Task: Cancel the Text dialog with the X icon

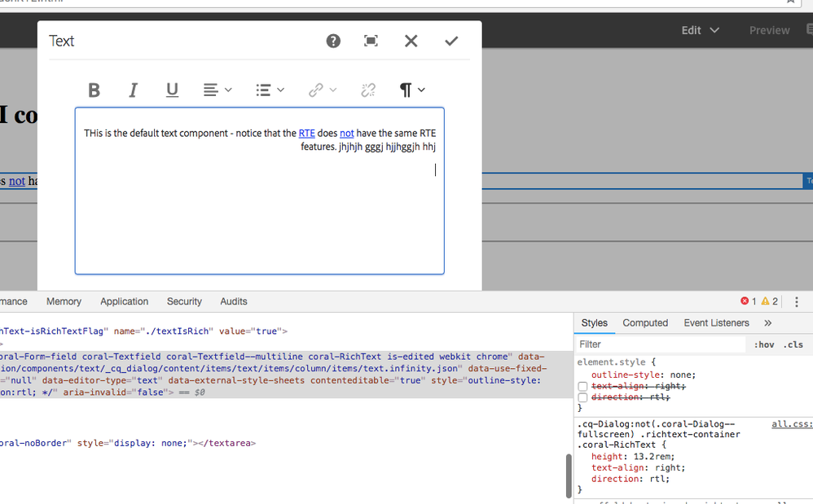Action: pyautogui.click(x=411, y=41)
